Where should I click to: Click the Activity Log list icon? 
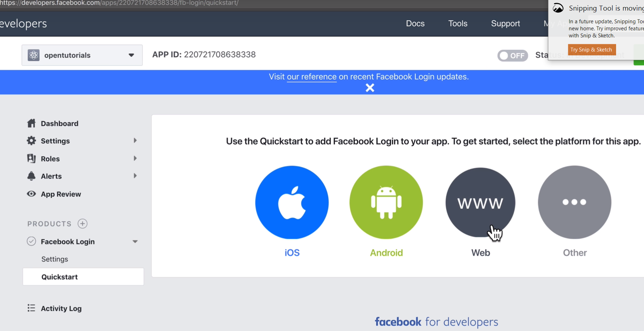(31, 308)
